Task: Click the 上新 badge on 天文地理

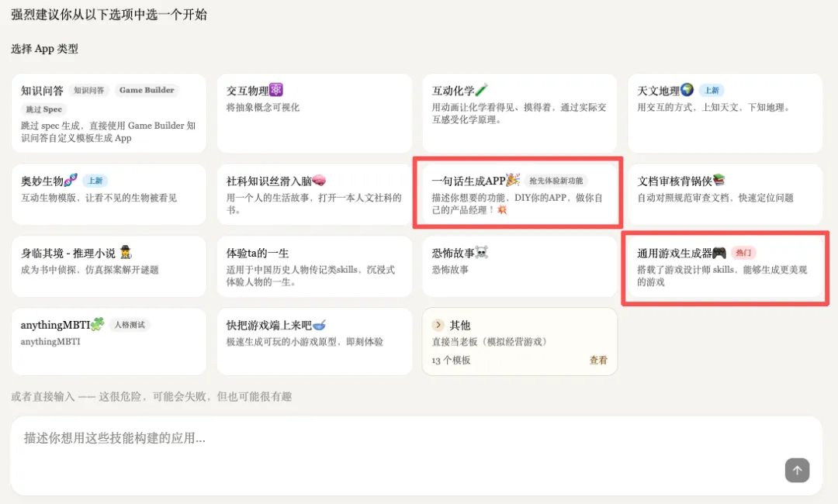Action: 712,90
